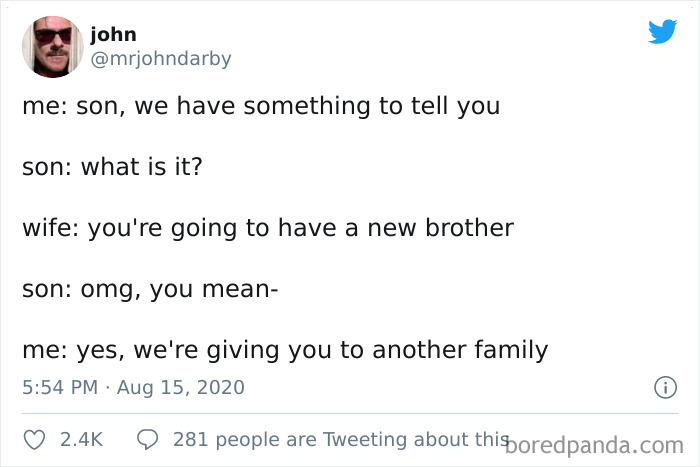The image size is (700, 467).
Task: Click the Aug 15, 2020 date
Action: pos(180,387)
